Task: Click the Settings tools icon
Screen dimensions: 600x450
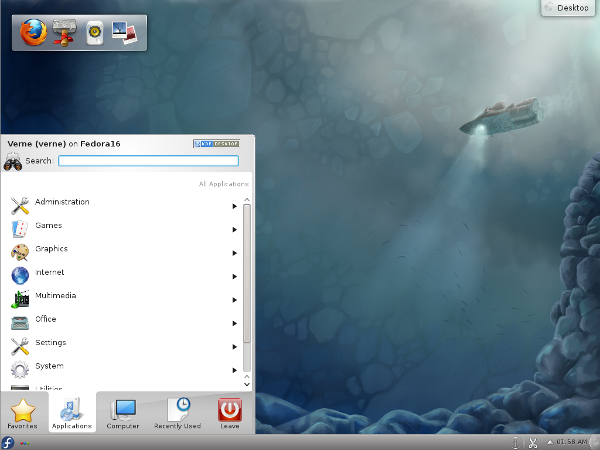Action: click(20, 346)
